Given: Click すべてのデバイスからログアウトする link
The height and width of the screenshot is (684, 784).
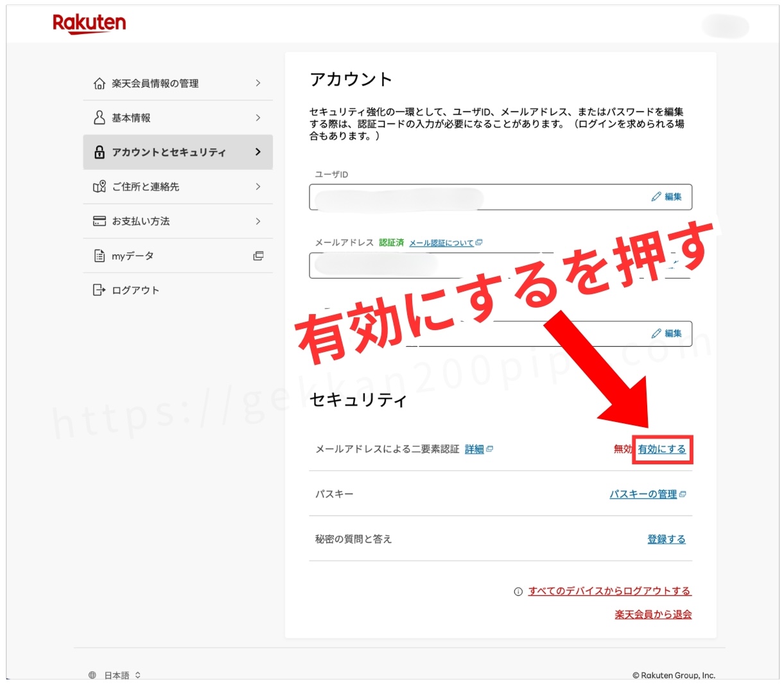Looking at the screenshot, I should click(x=609, y=591).
